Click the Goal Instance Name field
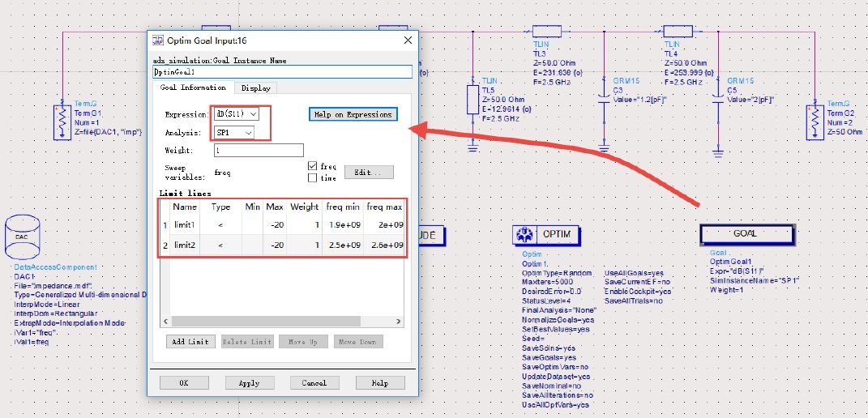868x418 pixels. [282, 72]
